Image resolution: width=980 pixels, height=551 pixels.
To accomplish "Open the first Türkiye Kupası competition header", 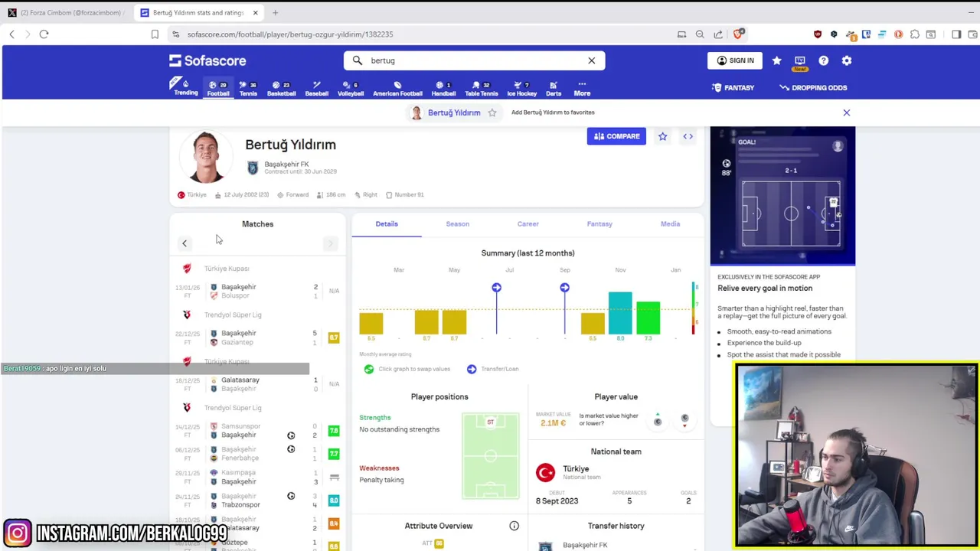I will [257, 269].
